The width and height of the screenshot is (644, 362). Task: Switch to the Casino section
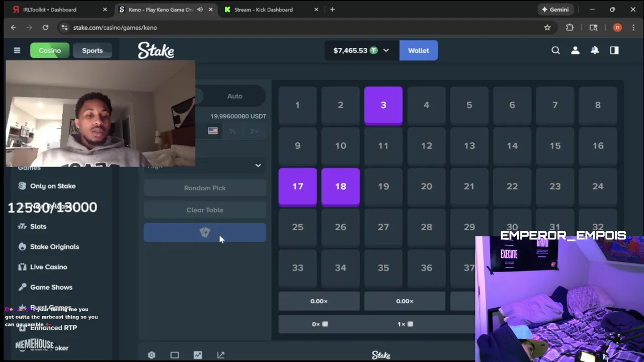(50, 50)
